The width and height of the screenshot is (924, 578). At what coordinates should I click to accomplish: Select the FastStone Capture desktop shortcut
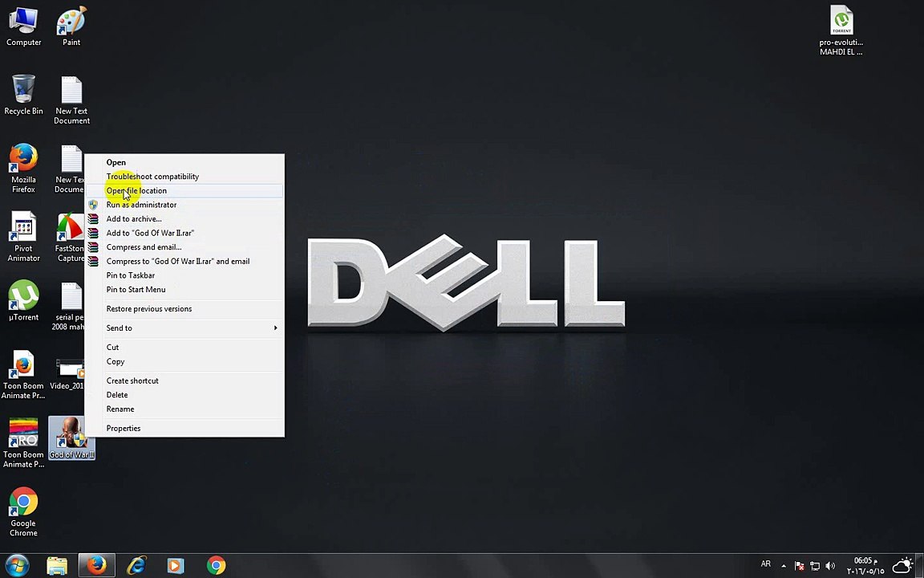(x=70, y=237)
